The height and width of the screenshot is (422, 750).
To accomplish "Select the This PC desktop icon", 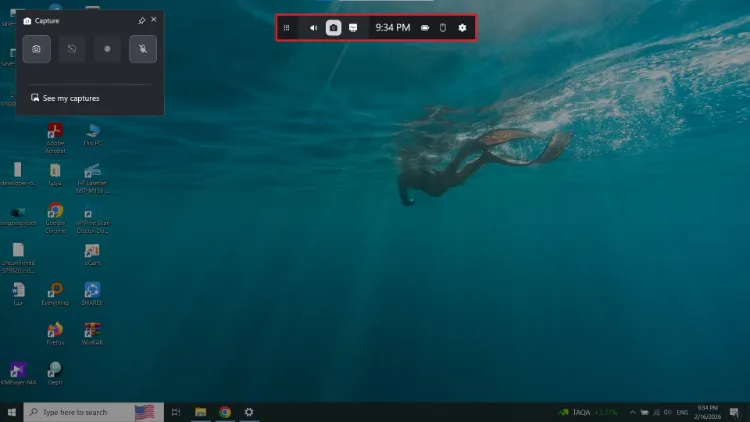I will click(x=92, y=134).
